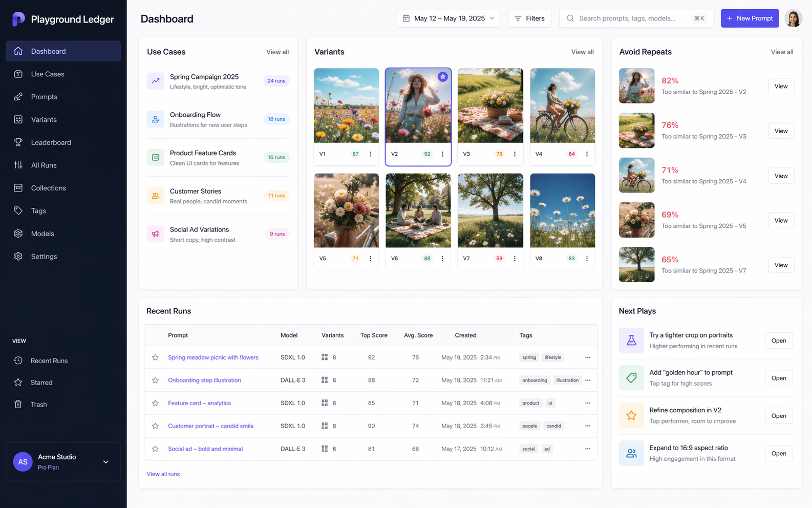Toggle star on Customer portrait – candid smile
812x508 pixels.
click(155, 426)
